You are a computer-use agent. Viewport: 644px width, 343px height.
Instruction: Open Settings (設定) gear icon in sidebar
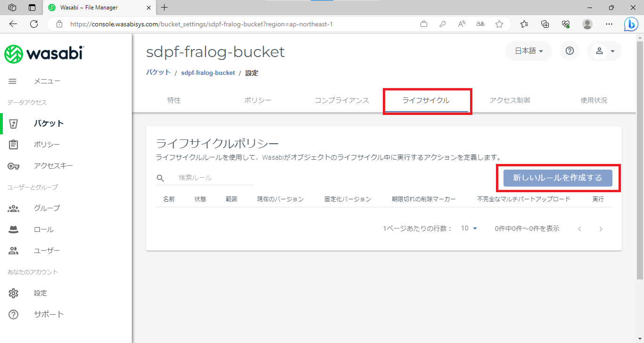coord(14,293)
